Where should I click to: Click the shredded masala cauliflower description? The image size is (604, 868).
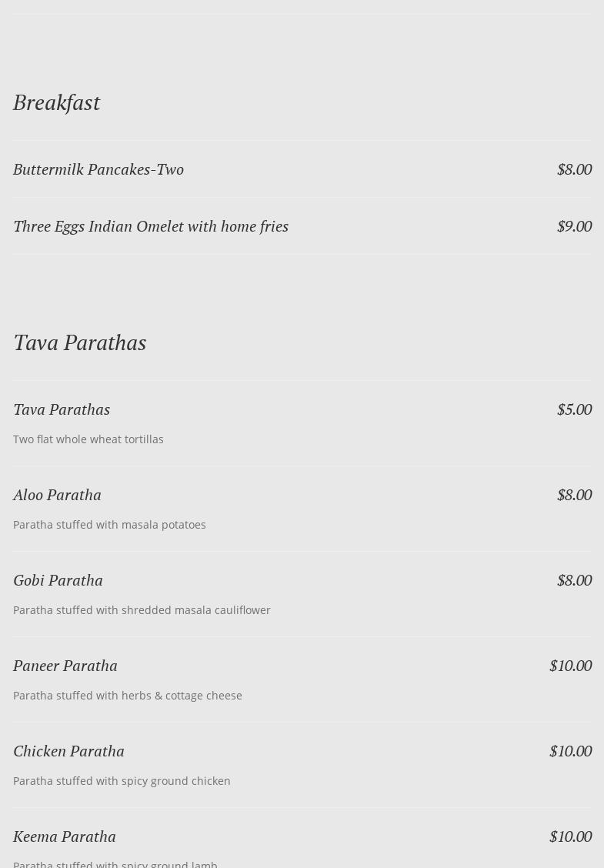pyautogui.click(x=142, y=610)
